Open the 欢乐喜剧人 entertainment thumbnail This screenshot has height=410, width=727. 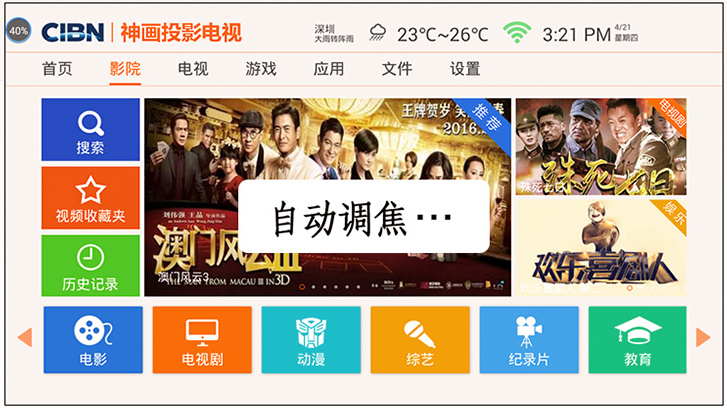click(x=601, y=248)
